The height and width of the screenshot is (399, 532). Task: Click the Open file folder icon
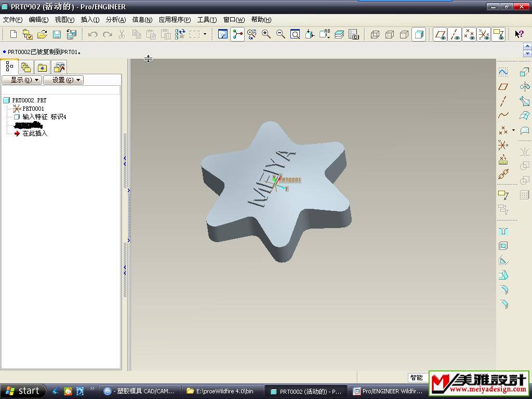tap(42, 34)
